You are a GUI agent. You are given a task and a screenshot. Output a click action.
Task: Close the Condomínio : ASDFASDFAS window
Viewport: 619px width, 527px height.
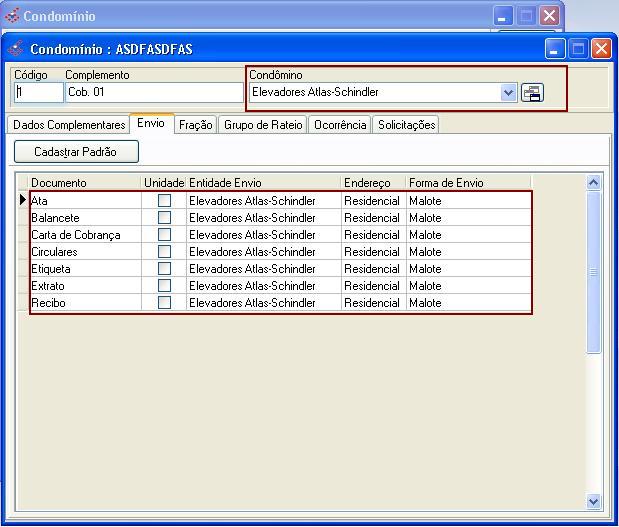(601, 48)
